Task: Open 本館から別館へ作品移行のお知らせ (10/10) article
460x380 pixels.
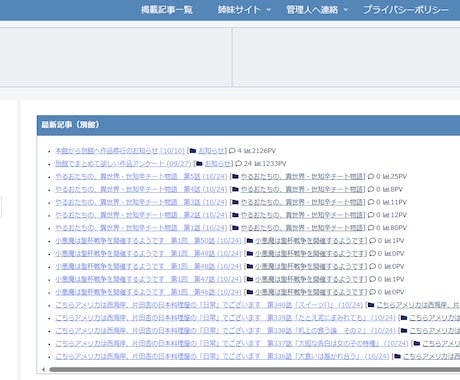Action: [120, 151]
